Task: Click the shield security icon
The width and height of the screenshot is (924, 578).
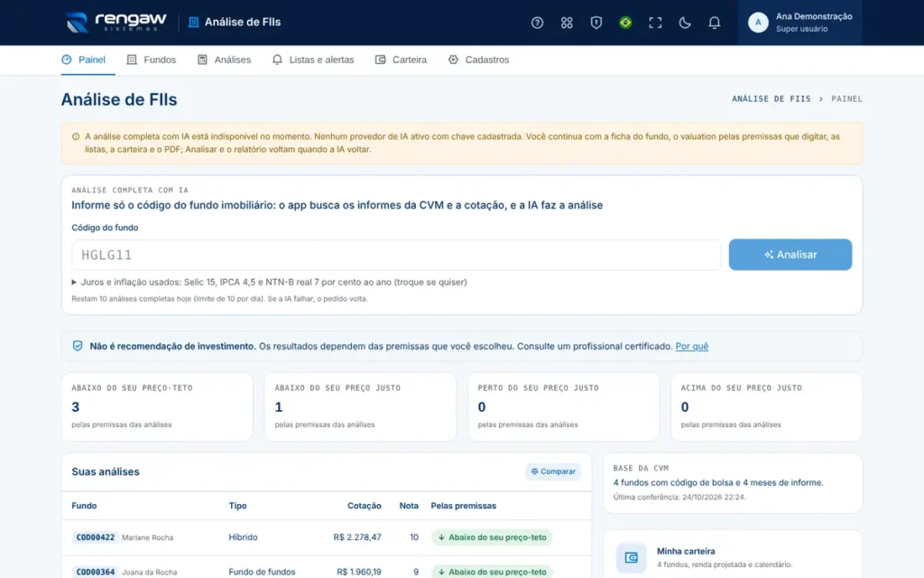Action: tap(596, 23)
